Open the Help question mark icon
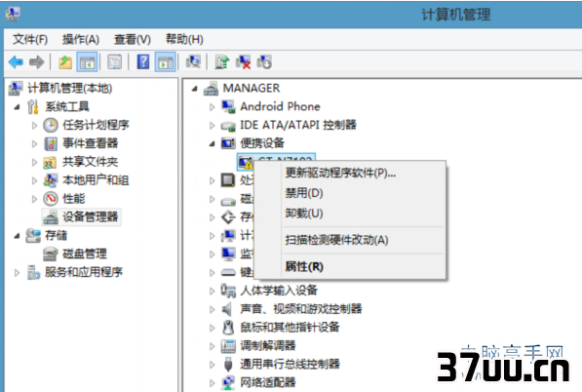Image resolution: width=582 pixels, height=392 pixels. tap(143, 61)
